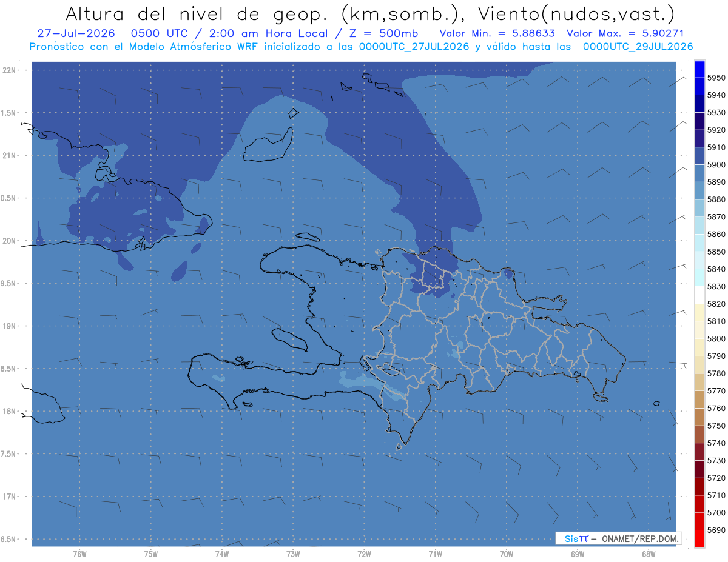This screenshot has width=728, height=562.
Task: Click the 'ONAMET/REP.DOM.' credit label
Action: [641, 538]
